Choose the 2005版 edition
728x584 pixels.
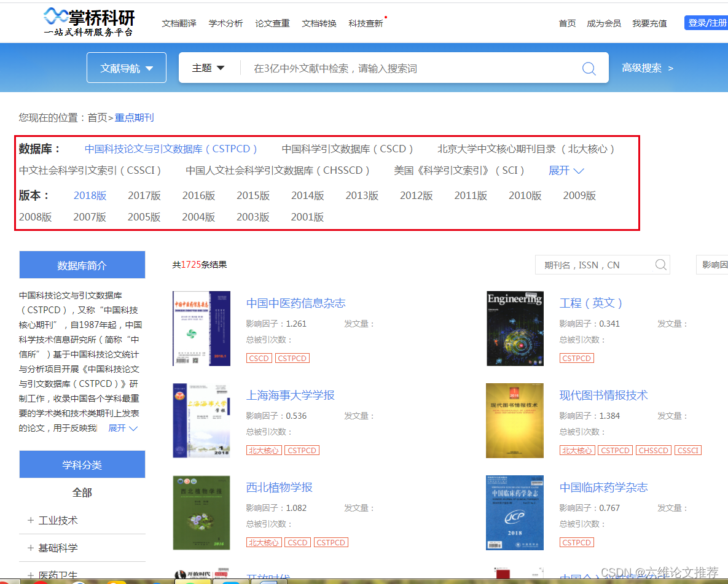pos(144,217)
